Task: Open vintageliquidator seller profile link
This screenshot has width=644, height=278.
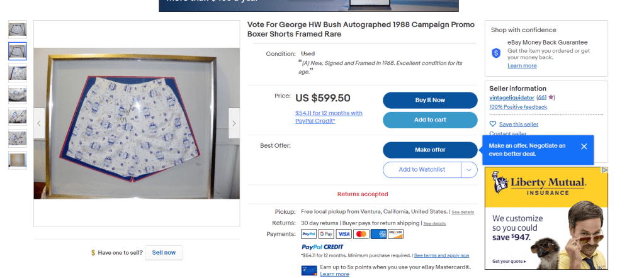Action: tap(511, 97)
